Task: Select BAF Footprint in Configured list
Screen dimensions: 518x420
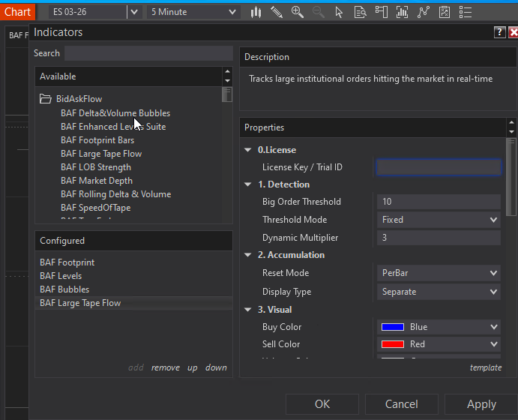Action: (67, 262)
